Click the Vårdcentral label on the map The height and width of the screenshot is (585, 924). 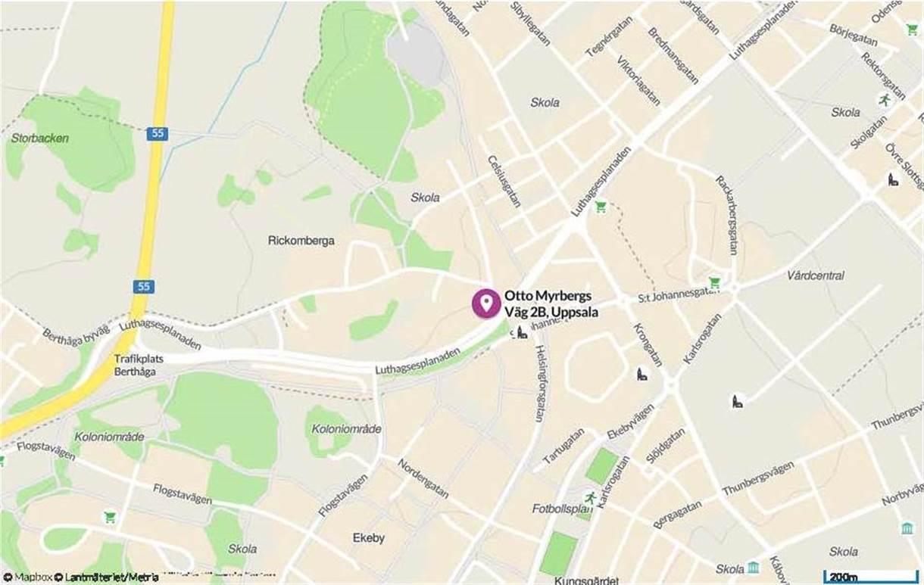click(816, 275)
